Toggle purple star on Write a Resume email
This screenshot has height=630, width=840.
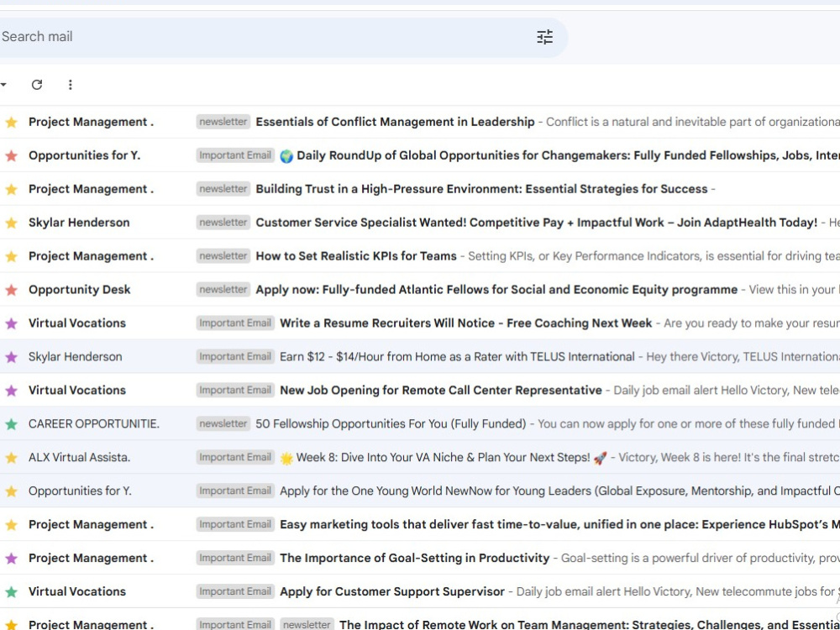11,323
